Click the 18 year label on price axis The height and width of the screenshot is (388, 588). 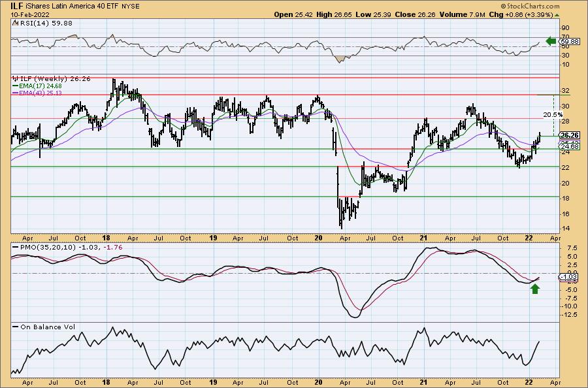(x=106, y=238)
